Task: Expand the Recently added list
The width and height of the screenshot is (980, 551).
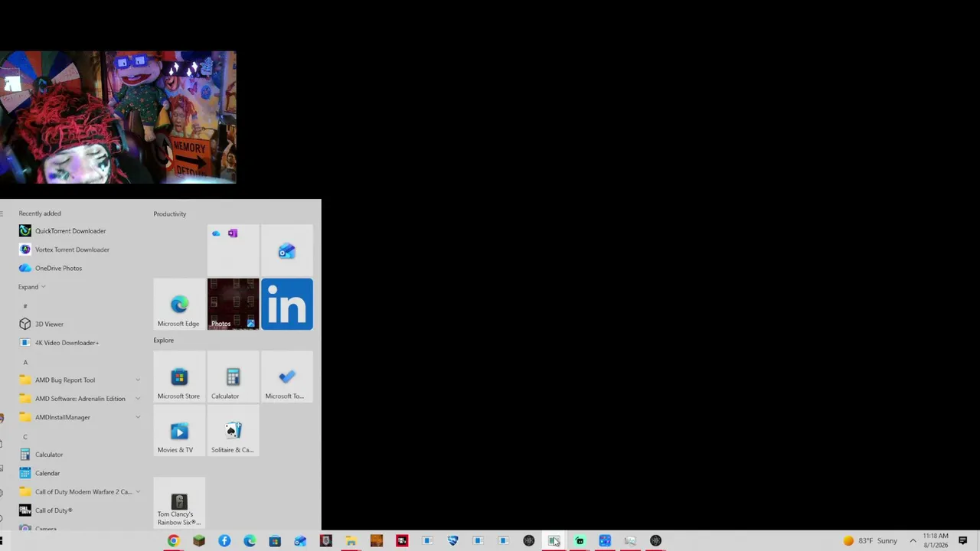Action: pos(32,287)
